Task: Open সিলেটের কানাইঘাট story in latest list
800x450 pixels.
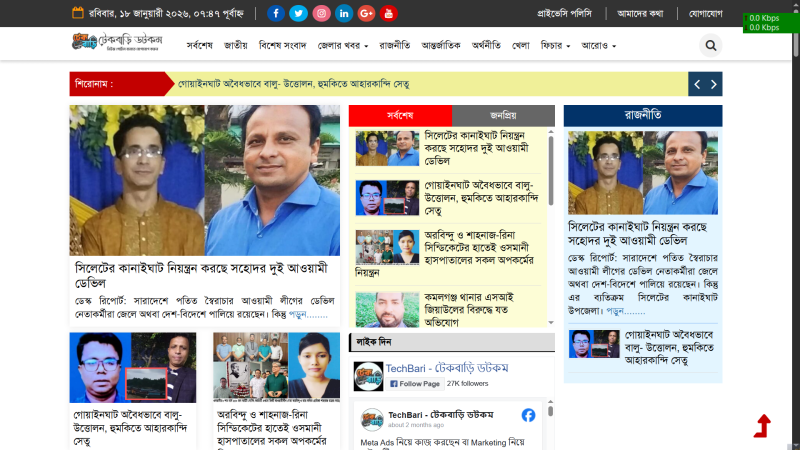Action: [x=477, y=148]
